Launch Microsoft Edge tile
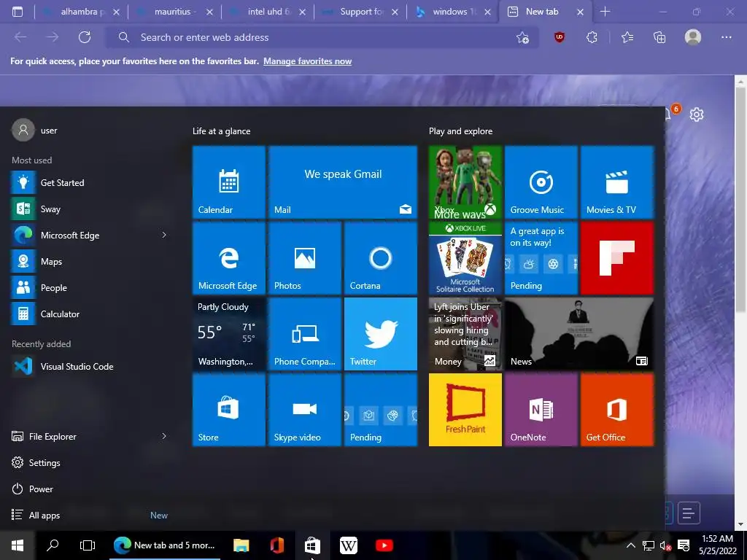The width and height of the screenshot is (747, 560). click(228, 257)
